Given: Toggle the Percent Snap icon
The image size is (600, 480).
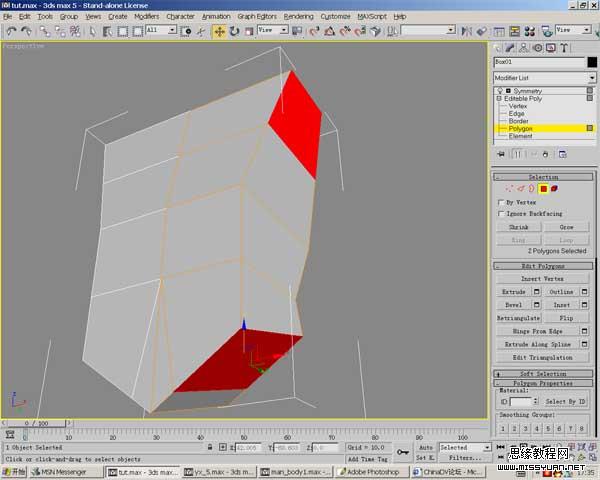Looking at the screenshot, I should (x=345, y=31).
